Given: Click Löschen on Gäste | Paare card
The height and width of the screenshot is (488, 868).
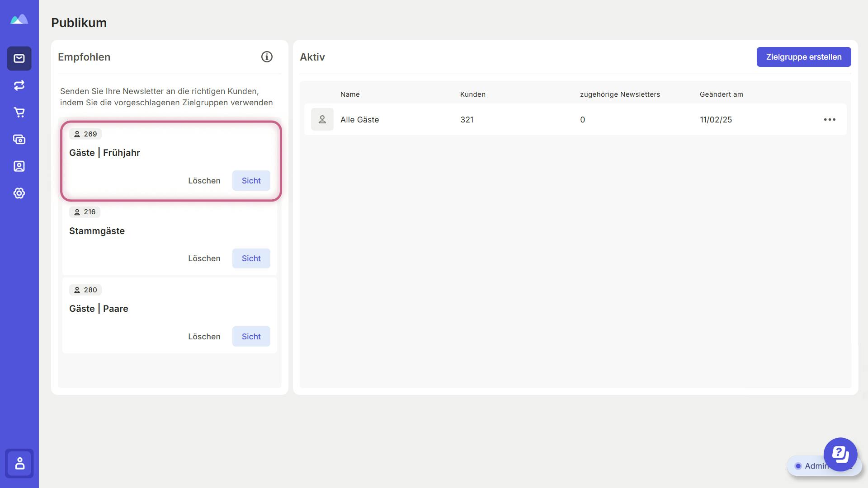Looking at the screenshot, I should pos(204,336).
